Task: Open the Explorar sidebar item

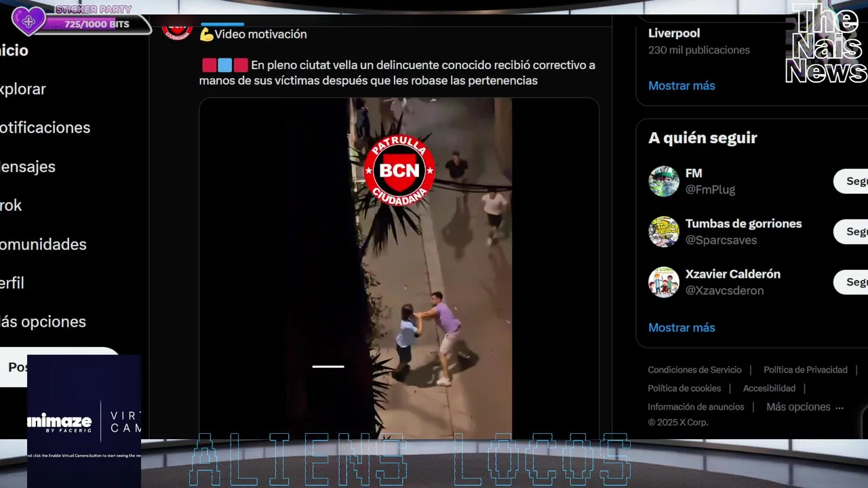Action: click(23, 89)
